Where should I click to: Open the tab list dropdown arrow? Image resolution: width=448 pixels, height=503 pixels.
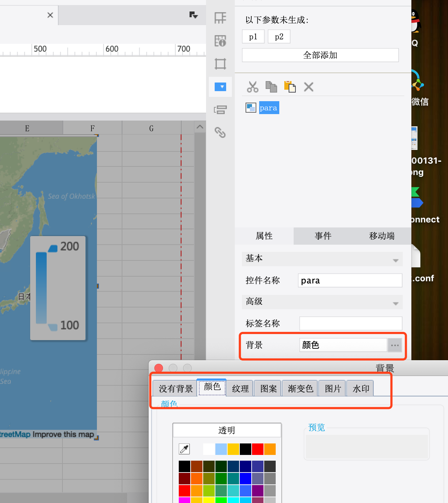193,15
